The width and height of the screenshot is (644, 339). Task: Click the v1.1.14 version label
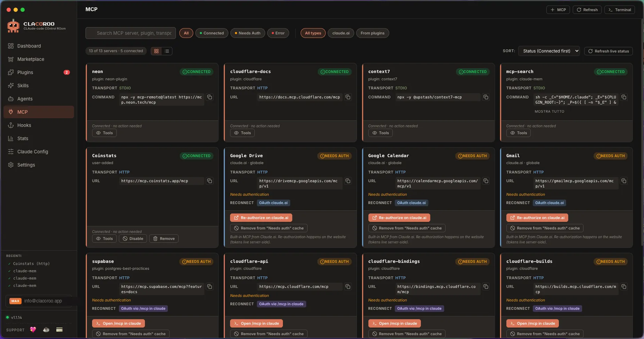pyautogui.click(x=16, y=317)
